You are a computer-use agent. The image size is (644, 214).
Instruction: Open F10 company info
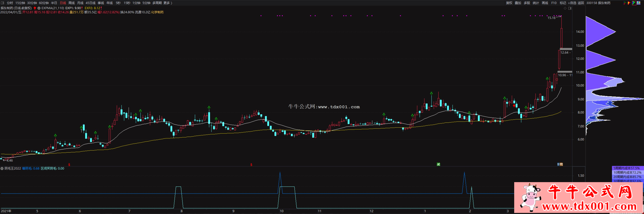554,3
